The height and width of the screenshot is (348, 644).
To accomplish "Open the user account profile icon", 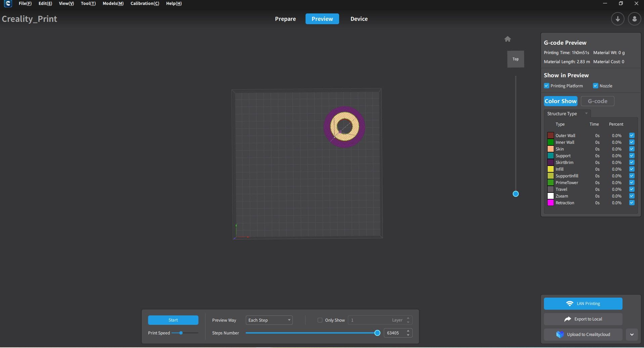I will click(634, 19).
